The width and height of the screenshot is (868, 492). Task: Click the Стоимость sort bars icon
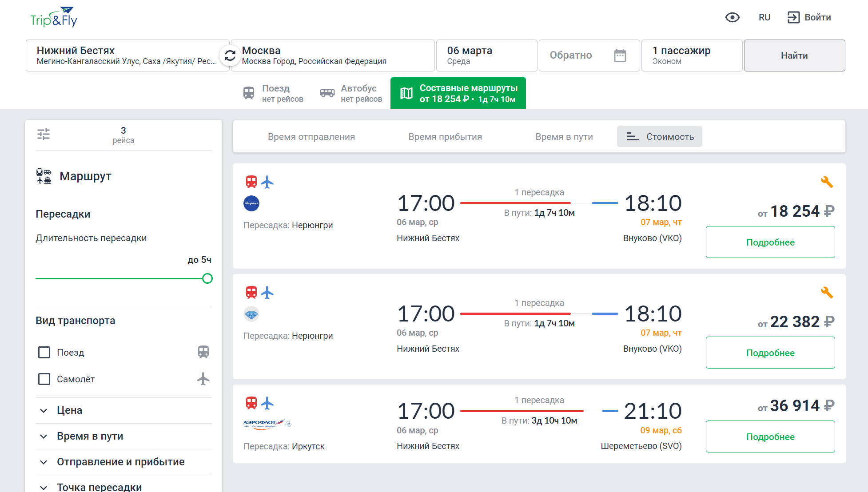tap(633, 137)
